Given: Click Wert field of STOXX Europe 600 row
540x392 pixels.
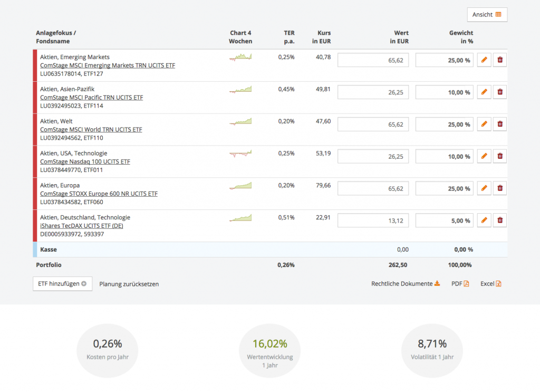Looking at the screenshot, I should click(373, 188).
